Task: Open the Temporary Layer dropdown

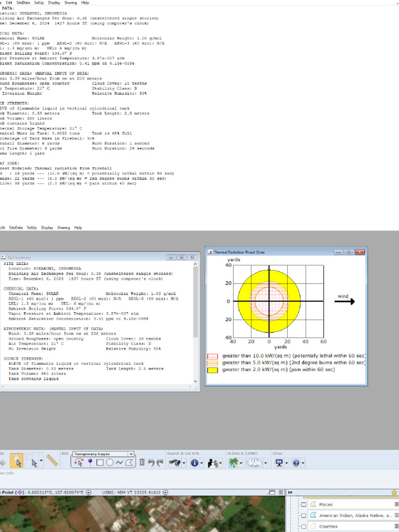Action: pos(131,454)
